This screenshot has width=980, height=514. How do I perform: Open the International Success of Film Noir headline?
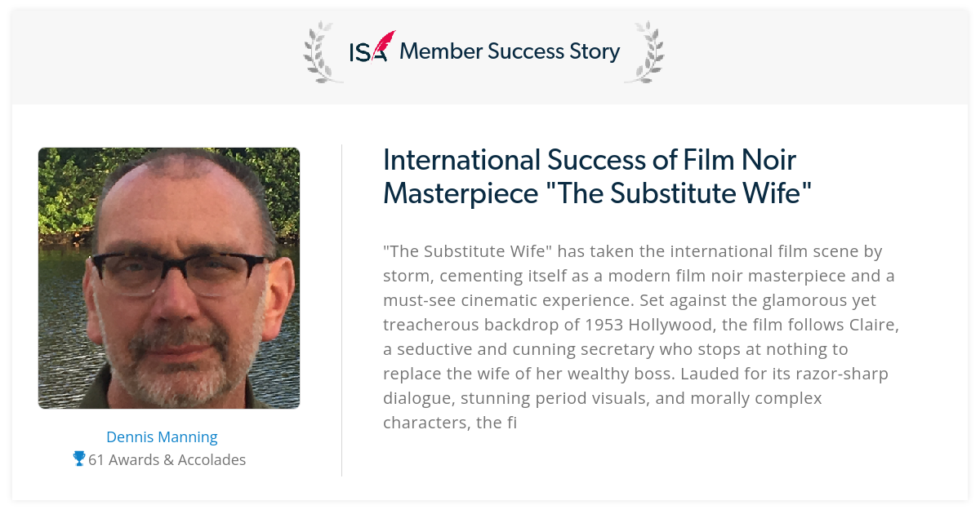tap(597, 176)
